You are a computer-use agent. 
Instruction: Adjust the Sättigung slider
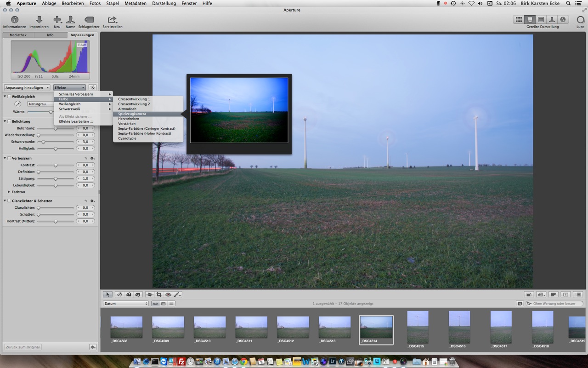pos(56,178)
